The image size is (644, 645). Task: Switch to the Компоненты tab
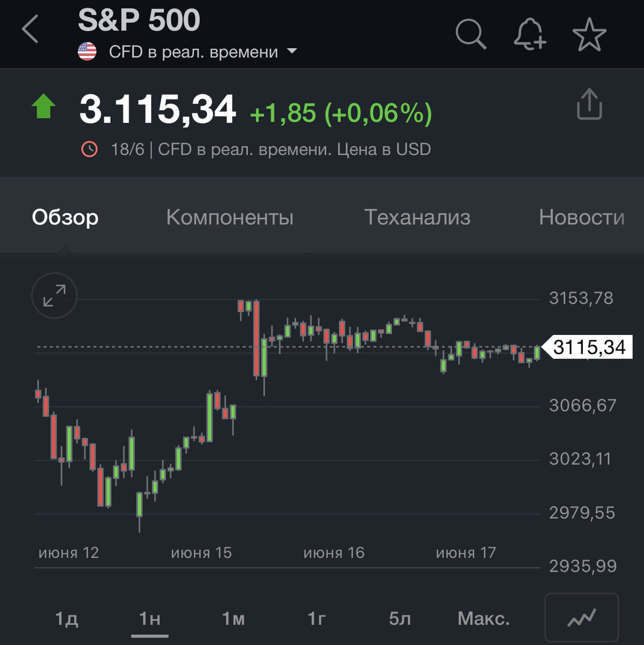tap(230, 217)
